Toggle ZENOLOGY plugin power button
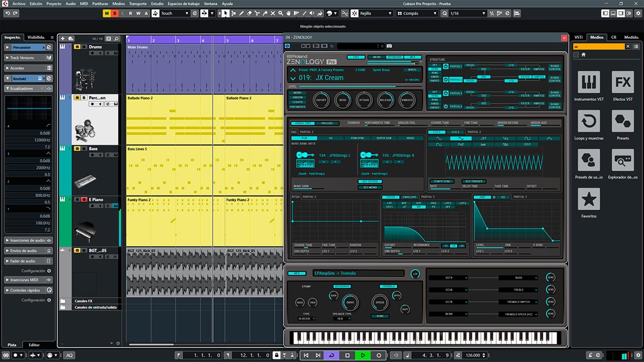Image resolution: width=644 pixels, height=362 pixels. (288, 46)
